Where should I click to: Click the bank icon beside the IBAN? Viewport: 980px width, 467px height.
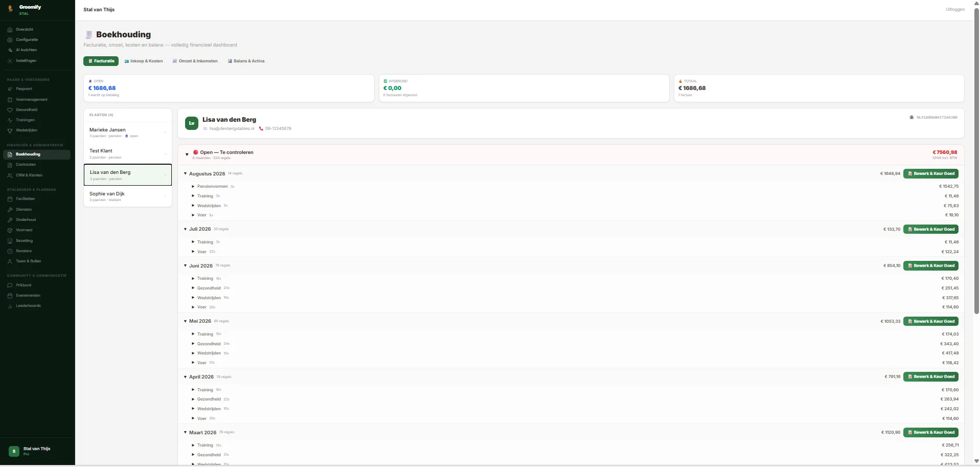pyautogui.click(x=911, y=118)
